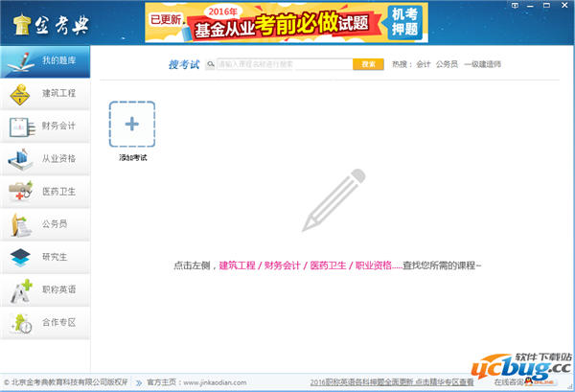
Task: Click the 财务会计 category icon
Action: click(20, 127)
